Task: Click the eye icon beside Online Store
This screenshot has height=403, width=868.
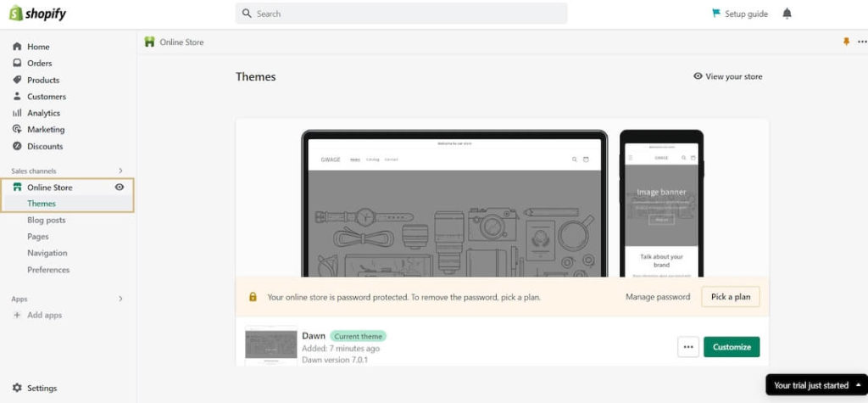Action: click(x=119, y=188)
